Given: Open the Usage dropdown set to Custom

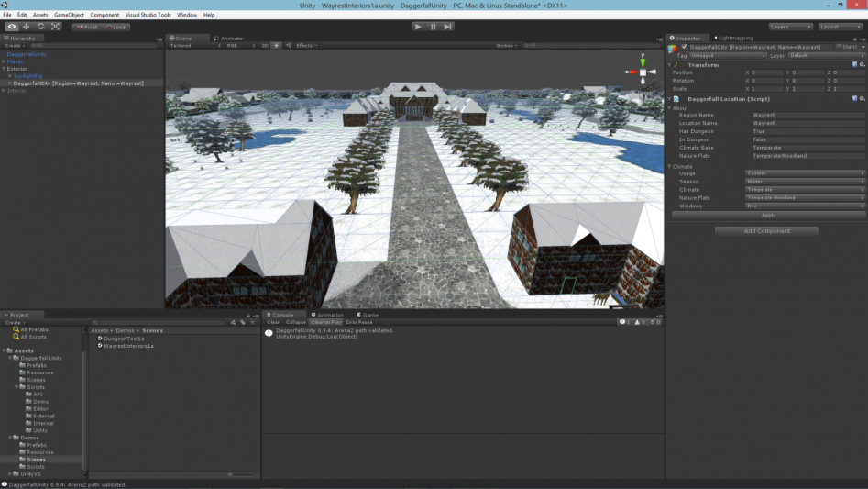Looking at the screenshot, I should 805,173.
